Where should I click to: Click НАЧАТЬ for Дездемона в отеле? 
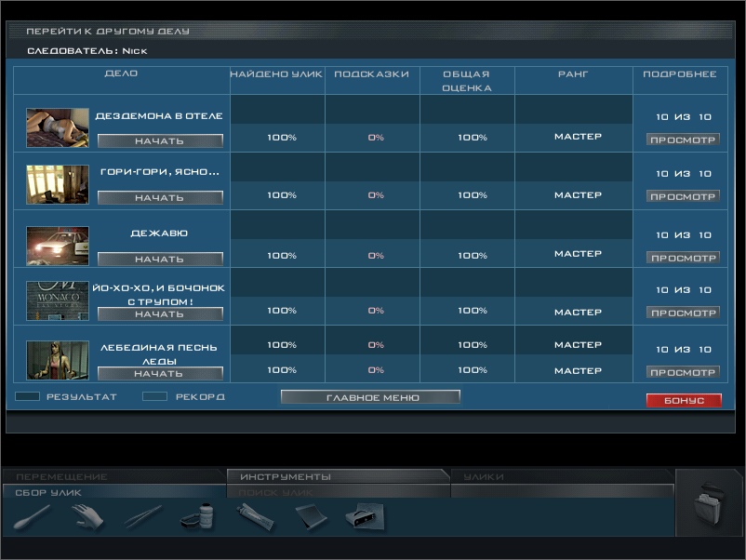point(160,140)
